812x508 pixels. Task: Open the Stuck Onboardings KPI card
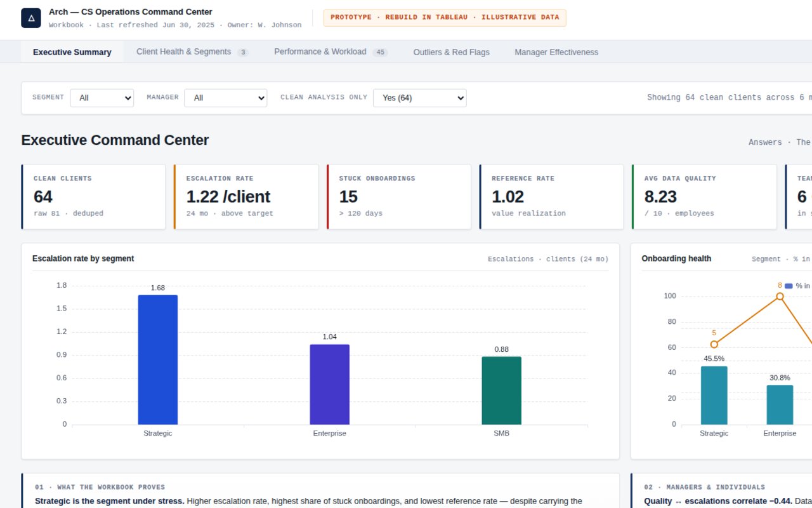point(399,197)
